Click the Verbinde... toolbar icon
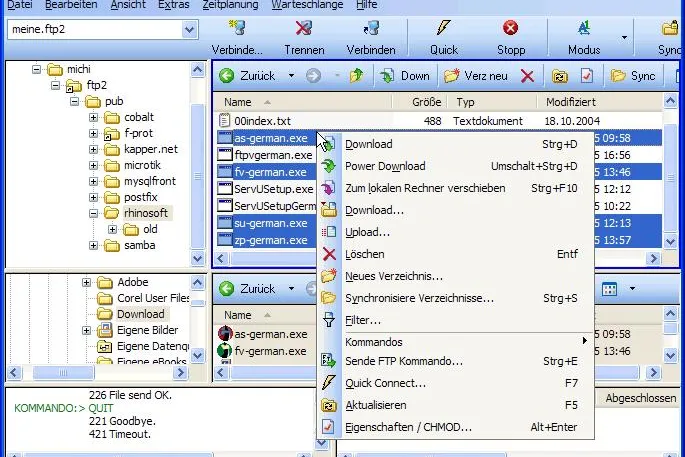This screenshot has height=457, width=685. tap(237, 29)
